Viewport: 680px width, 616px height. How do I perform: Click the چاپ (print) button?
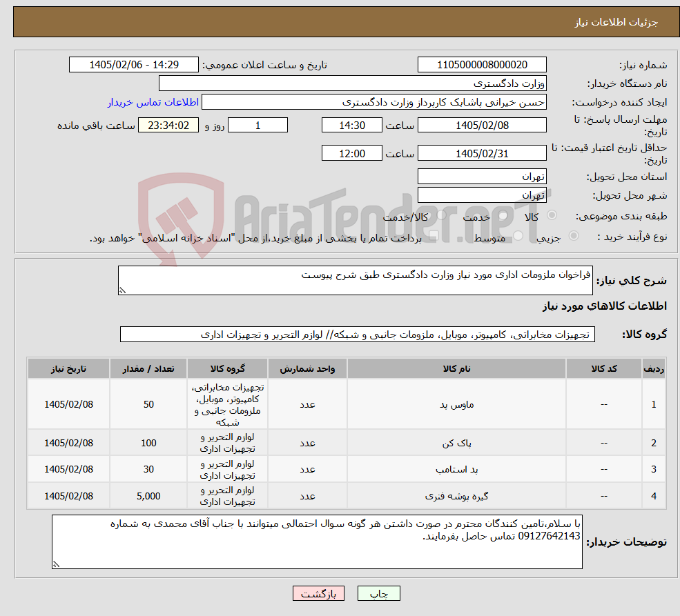(x=378, y=593)
